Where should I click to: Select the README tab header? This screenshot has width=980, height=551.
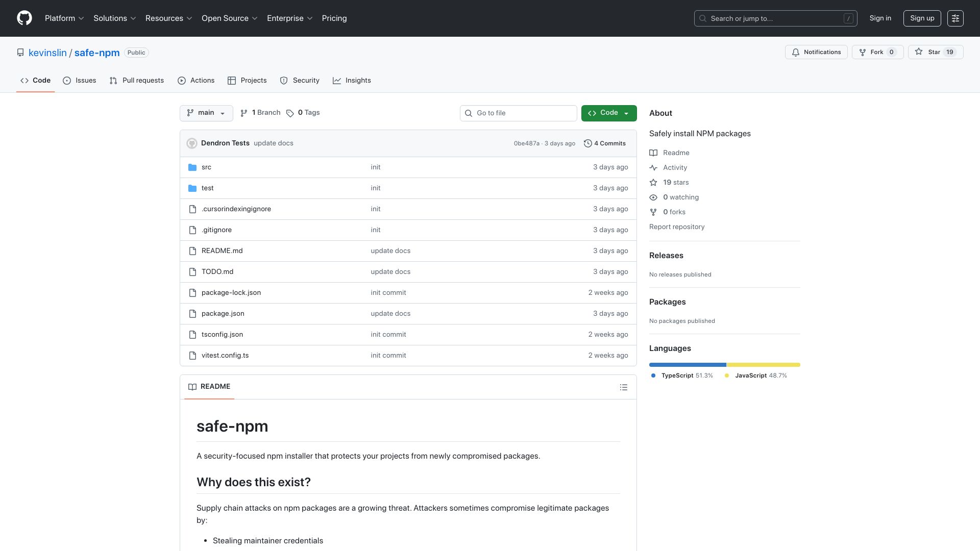209,387
